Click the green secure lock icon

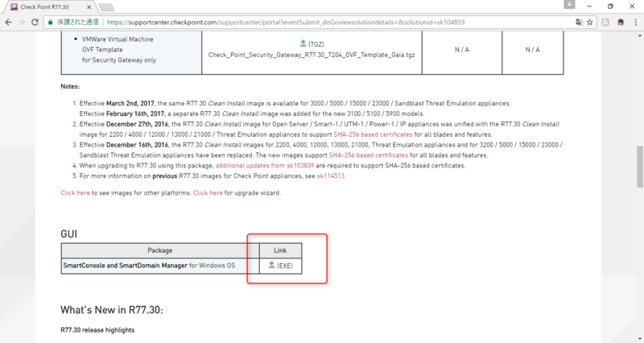click(x=51, y=23)
